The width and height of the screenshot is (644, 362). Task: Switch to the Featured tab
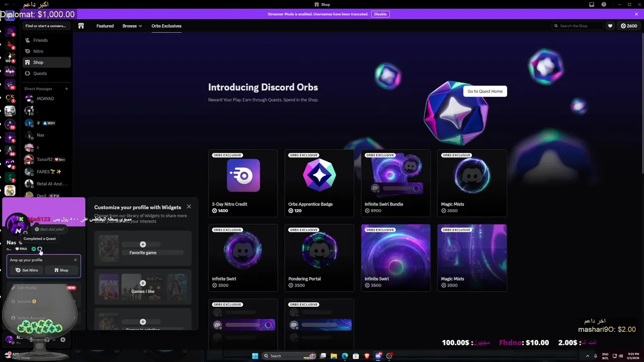(105, 26)
